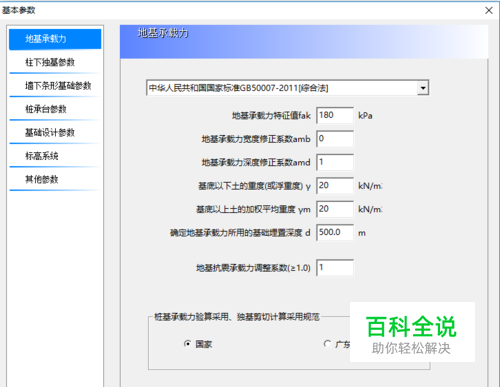Click the 加权平均重度 γm input field
This screenshot has height=387, width=500.
[335, 209]
